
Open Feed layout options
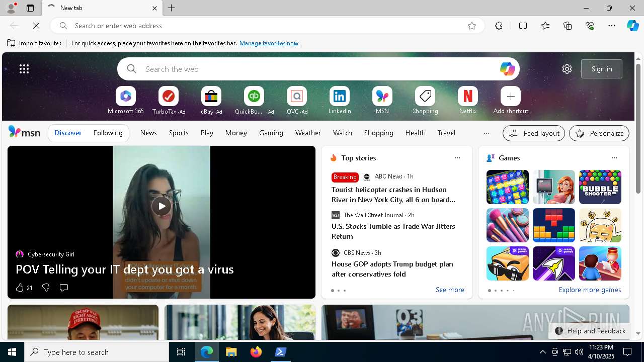tap(534, 133)
